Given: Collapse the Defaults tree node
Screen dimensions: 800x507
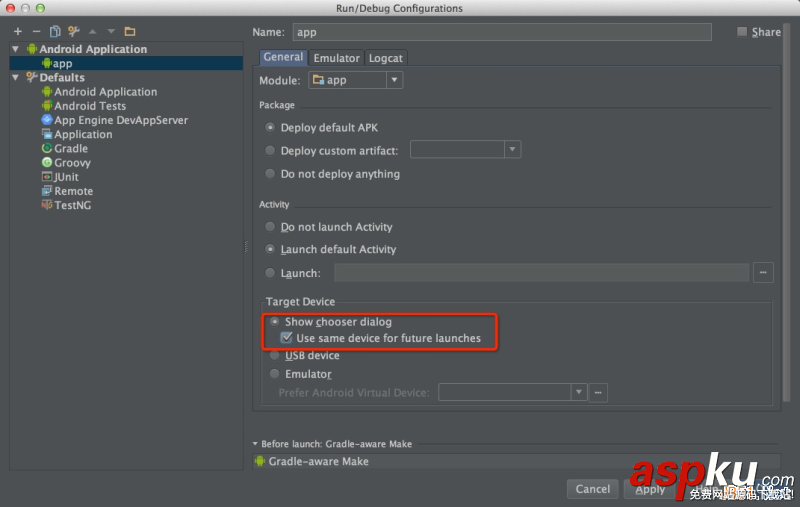Looking at the screenshot, I should click(15, 78).
